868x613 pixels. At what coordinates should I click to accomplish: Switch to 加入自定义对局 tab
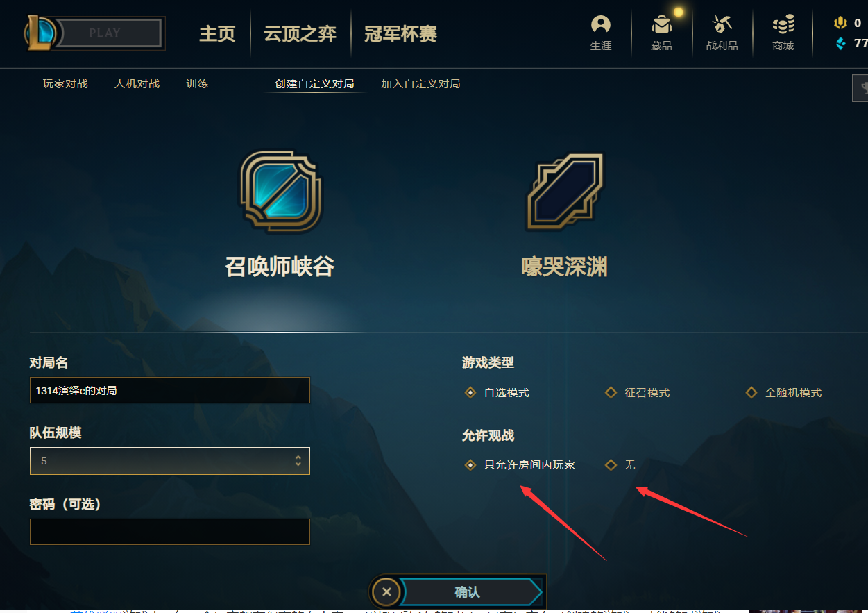coord(420,84)
